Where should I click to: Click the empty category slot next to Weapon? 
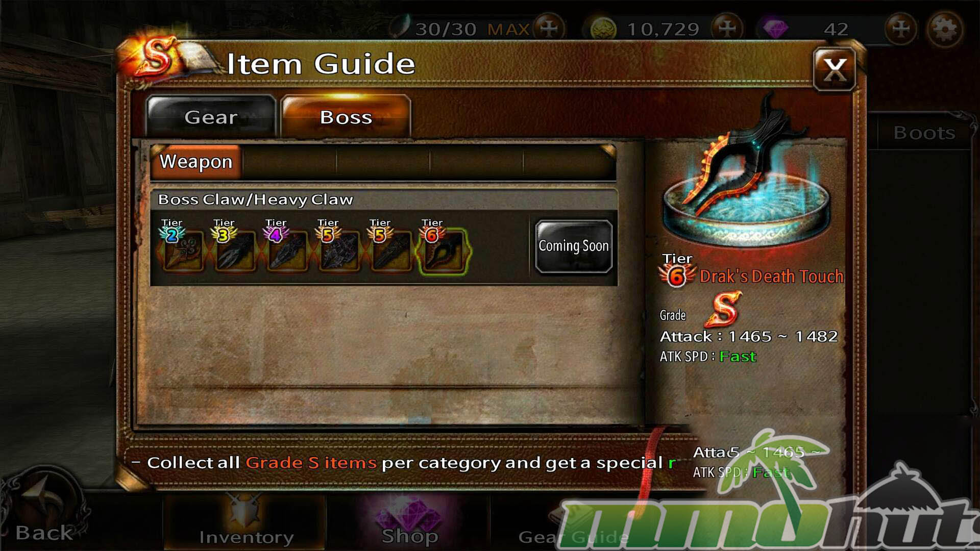pyautogui.click(x=289, y=162)
